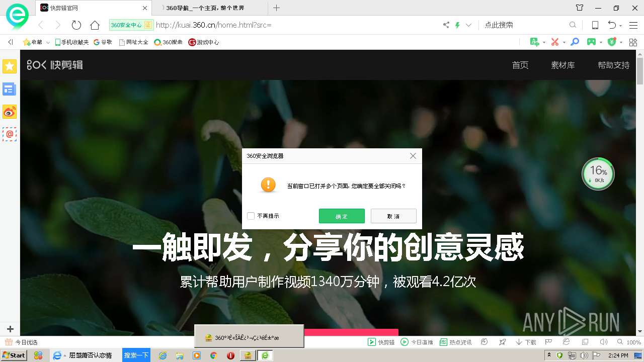Switch to the 360导航 tab
644x362 pixels.
coord(210,8)
